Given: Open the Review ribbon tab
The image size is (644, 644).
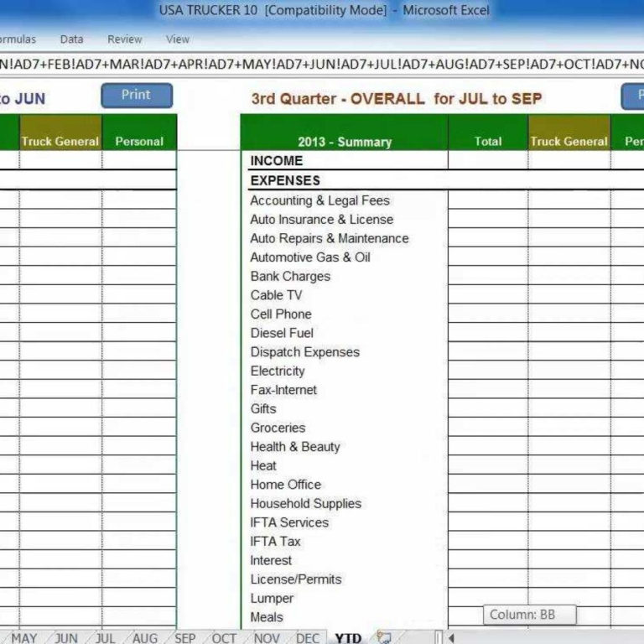Looking at the screenshot, I should (124, 39).
